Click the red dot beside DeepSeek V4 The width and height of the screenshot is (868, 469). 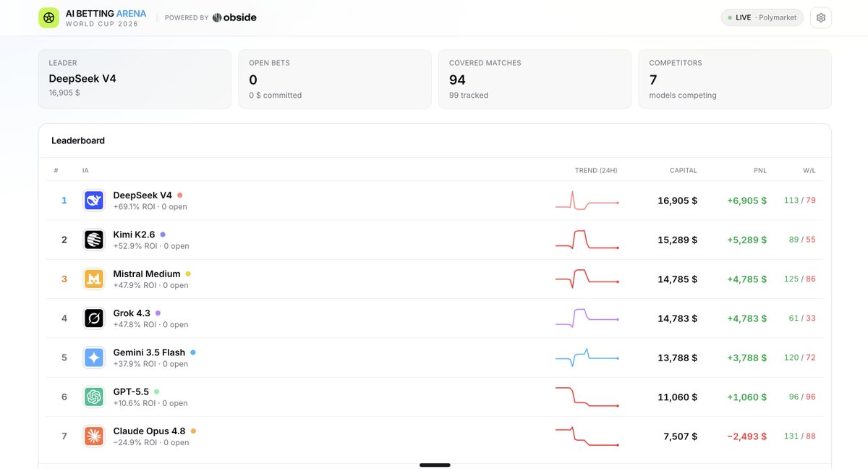[180, 195]
